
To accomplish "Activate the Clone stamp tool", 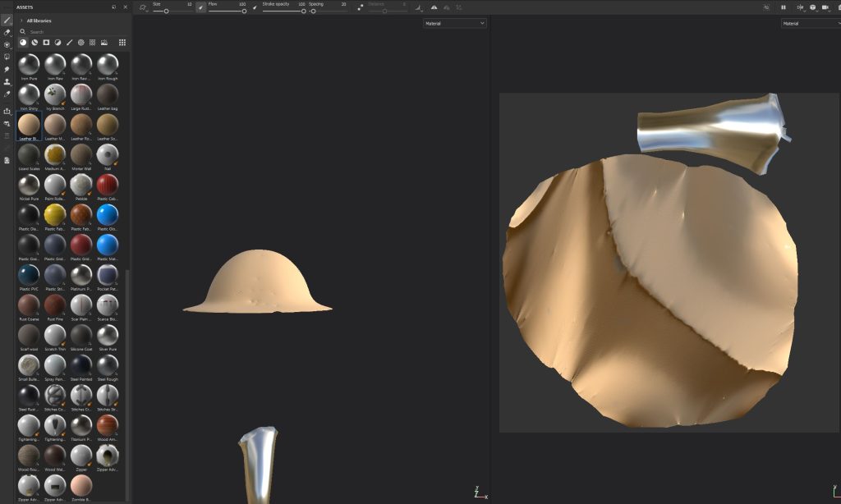I will [x=7, y=81].
